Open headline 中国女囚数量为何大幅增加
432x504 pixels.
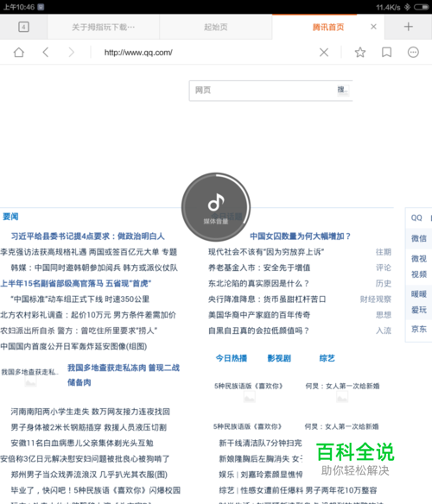point(300,236)
